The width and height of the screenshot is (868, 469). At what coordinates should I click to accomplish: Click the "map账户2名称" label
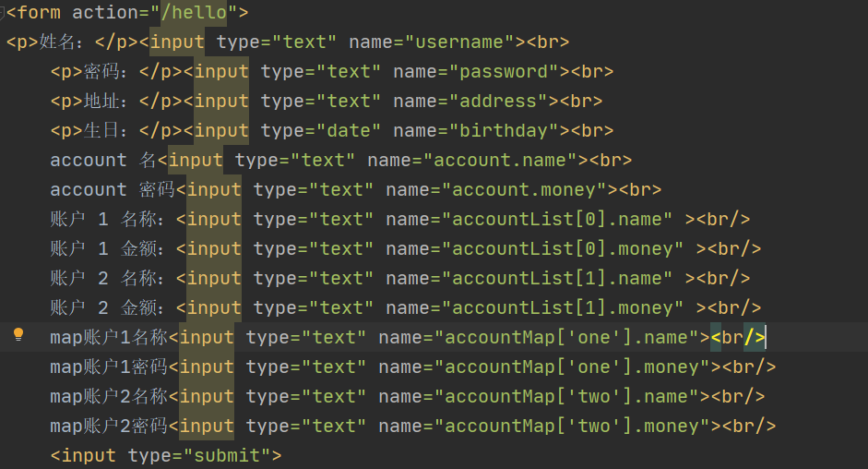109,396
